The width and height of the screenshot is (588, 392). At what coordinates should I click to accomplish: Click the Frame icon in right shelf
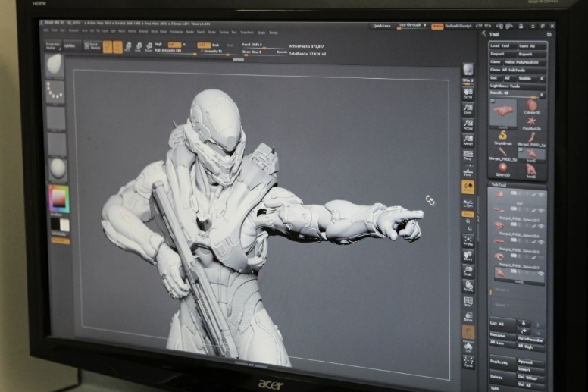[x=468, y=240]
